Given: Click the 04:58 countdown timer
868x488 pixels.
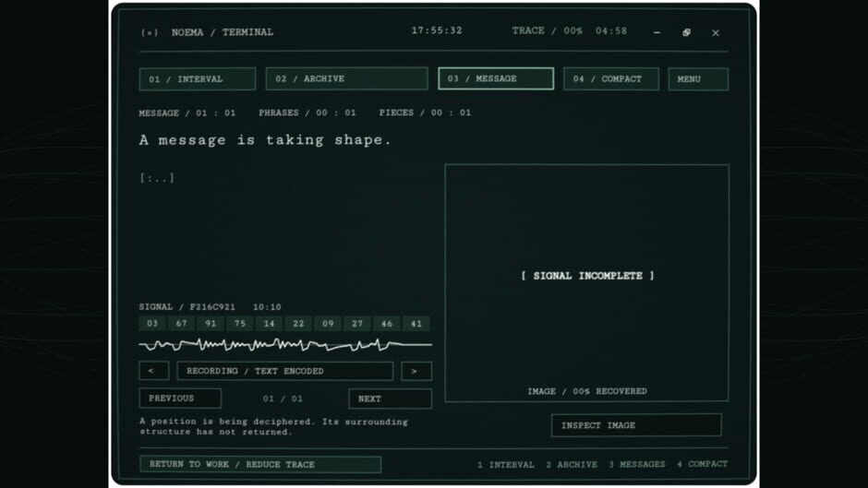Looking at the screenshot, I should [x=611, y=30].
